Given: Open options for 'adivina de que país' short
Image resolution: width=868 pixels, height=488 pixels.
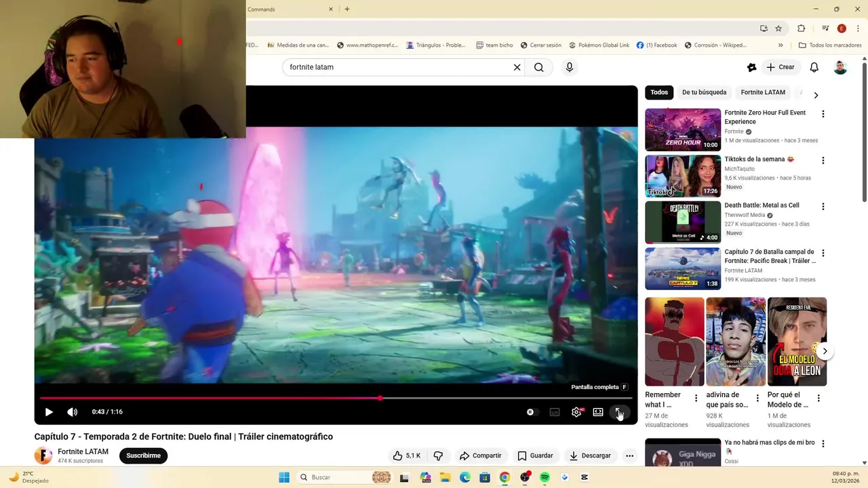Looking at the screenshot, I should pyautogui.click(x=757, y=399).
